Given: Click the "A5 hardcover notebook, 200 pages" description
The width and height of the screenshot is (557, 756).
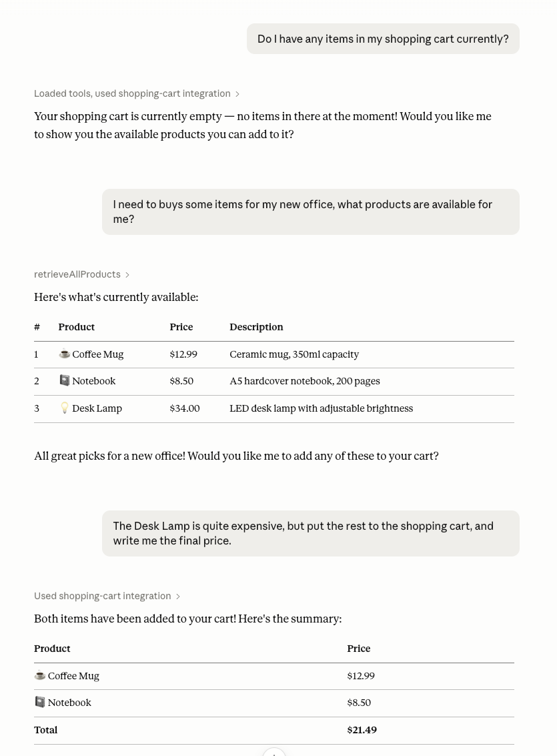Looking at the screenshot, I should (305, 381).
